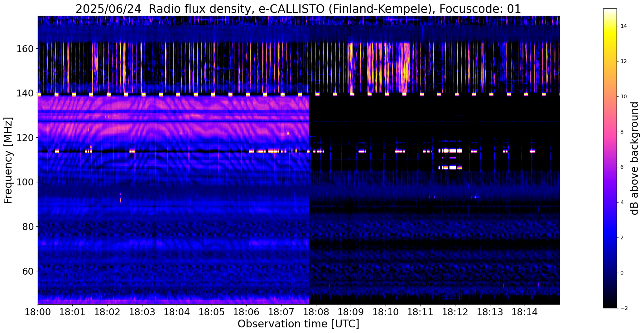Screen dimensions: 644x333
Task: Click the 18:13 time tick label
Action: (x=490, y=312)
